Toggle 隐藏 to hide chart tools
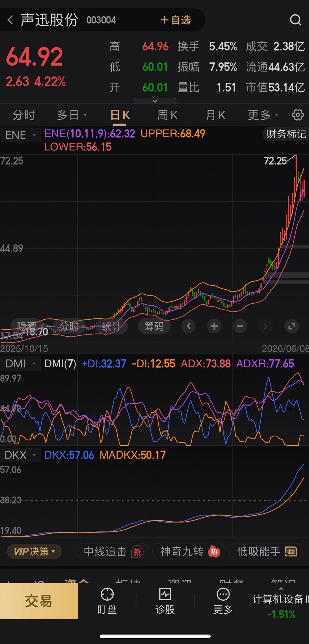The width and height of the screenshot is (309, 644). 27,326
